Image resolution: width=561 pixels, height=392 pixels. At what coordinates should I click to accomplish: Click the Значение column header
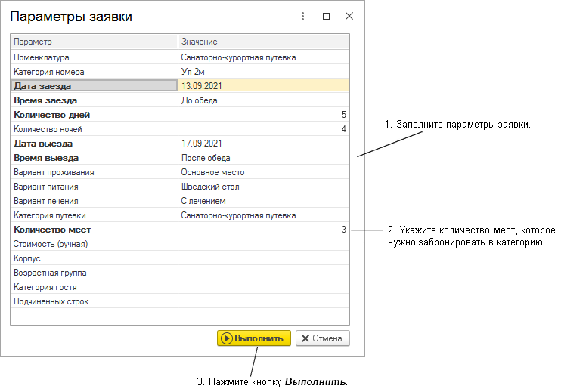click(263, 41)
